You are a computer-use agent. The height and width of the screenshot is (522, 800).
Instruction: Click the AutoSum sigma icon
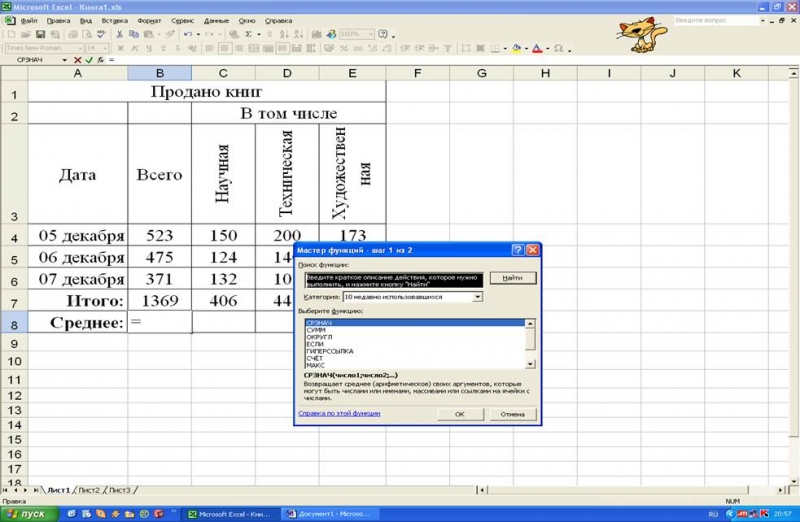[x=248, y=34]
